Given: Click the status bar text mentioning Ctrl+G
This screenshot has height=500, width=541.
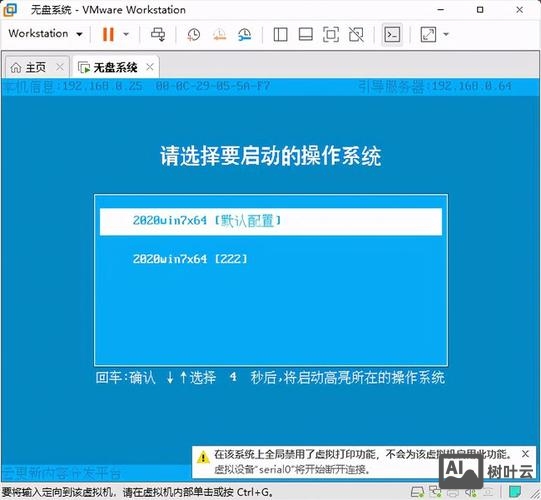Looking at the screenshot, I should tap(137, 492).
